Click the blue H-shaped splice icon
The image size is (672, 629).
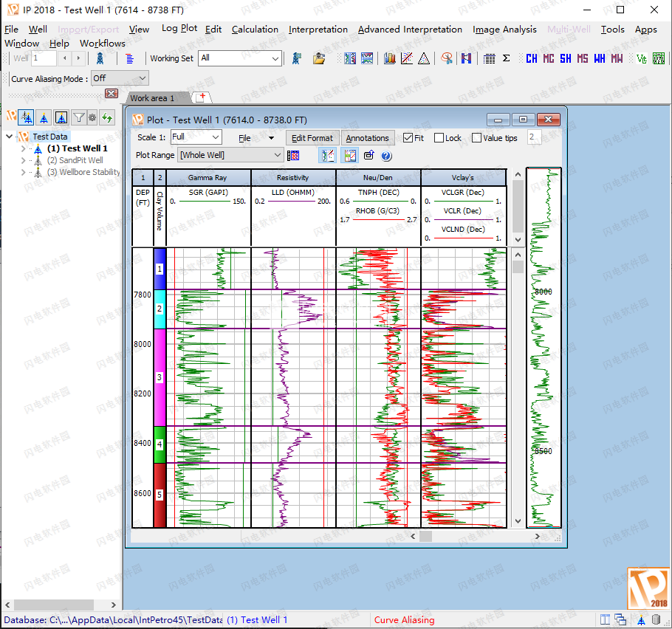pos(466,58)
